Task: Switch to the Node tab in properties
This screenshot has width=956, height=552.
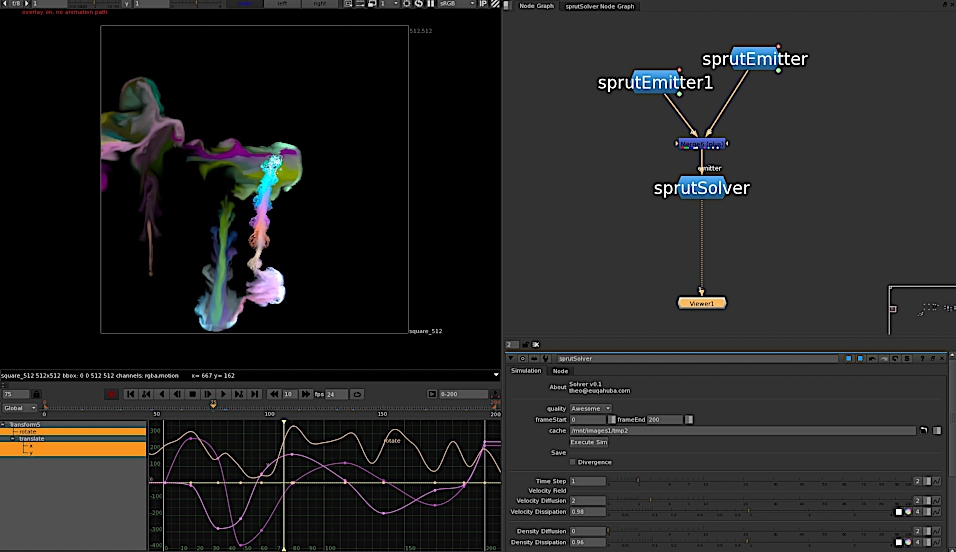Action: pos(560,371)
